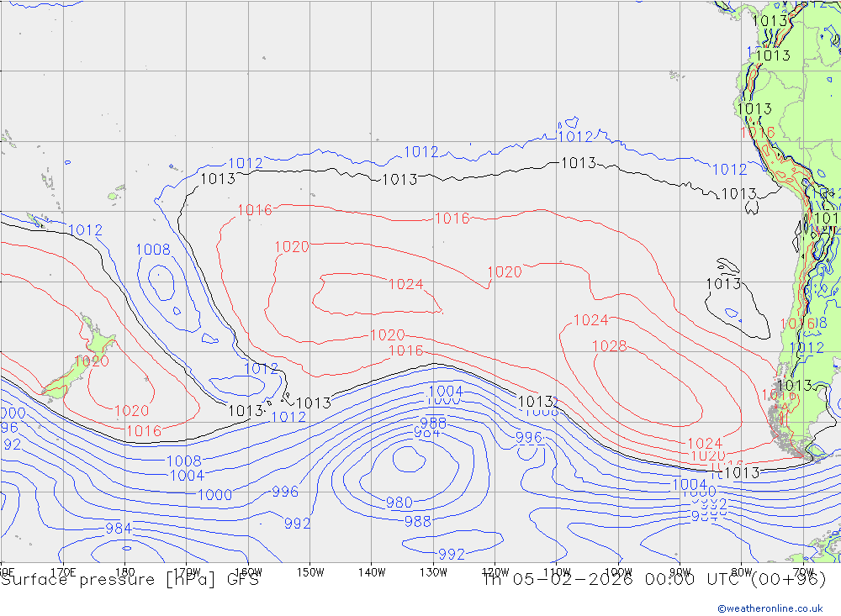The height and width of the screenshot is (616, 841).
Task: Click the 160W longitude label
Action: tap(249, 572)
